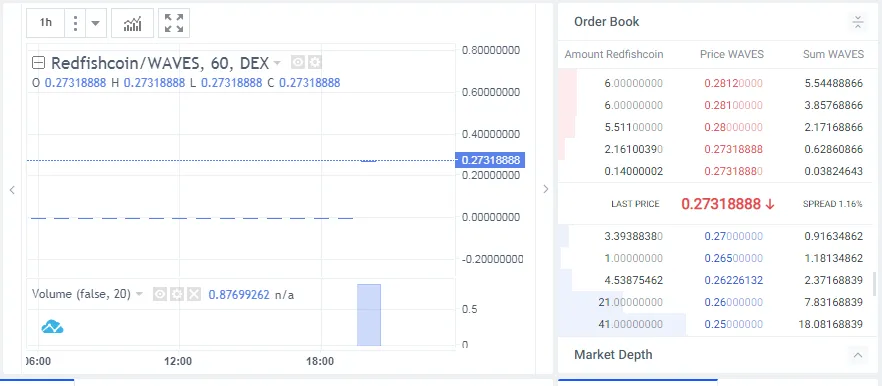Click the Order Book header
Image resolution: width=882 pixels, height=386 pixels.
tap(606, 22)
